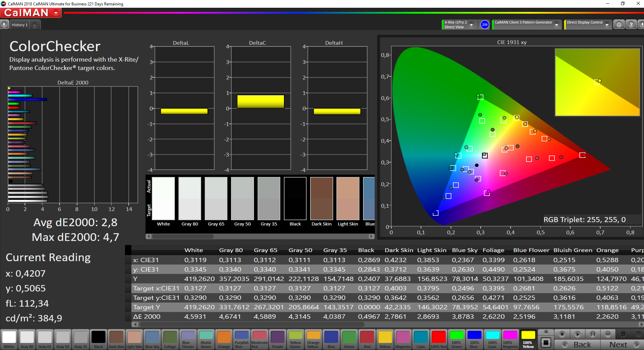
Task: Select the Magenta patch in the strip
Action: 403,339
